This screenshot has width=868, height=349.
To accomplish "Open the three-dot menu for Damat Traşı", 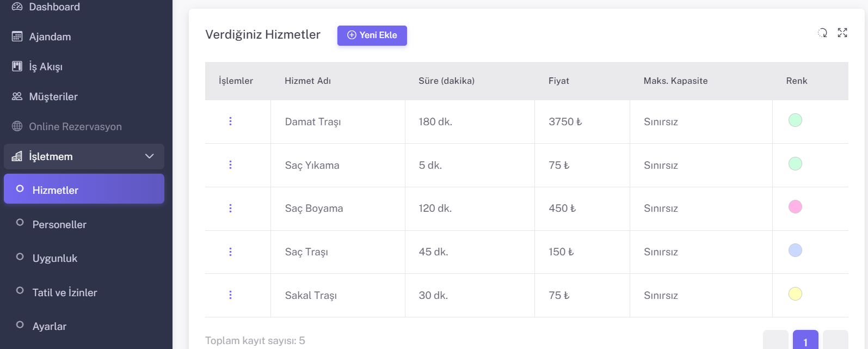I will [230, 121].
